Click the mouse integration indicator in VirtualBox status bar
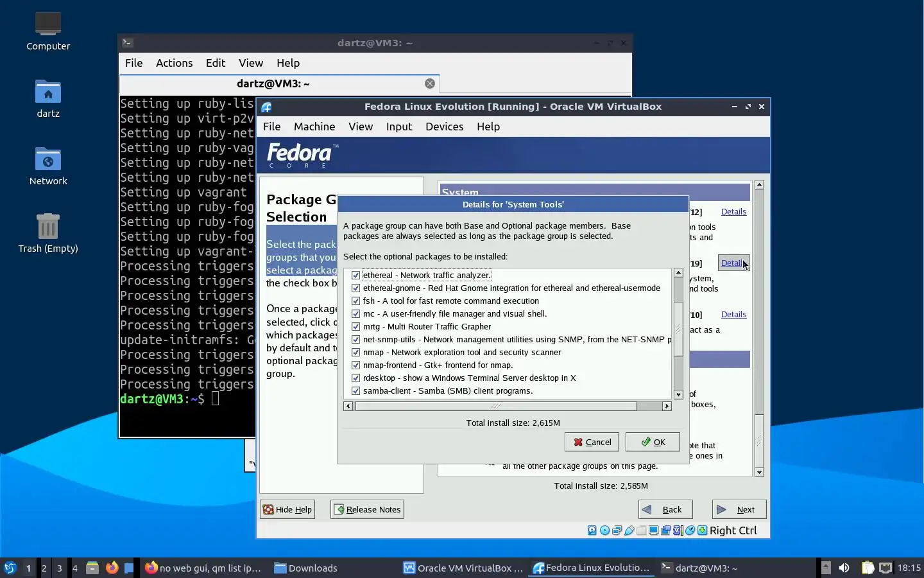Screen dimensions: 924x578 point(690,530)
